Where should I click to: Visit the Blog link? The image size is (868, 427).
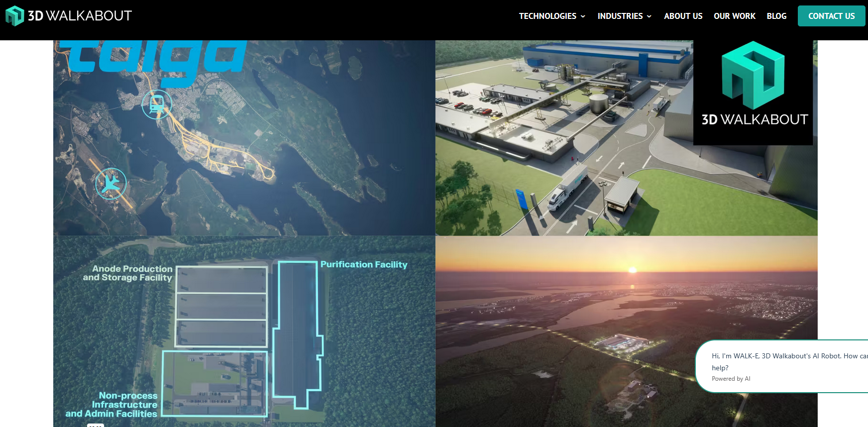tap(776, 16)
